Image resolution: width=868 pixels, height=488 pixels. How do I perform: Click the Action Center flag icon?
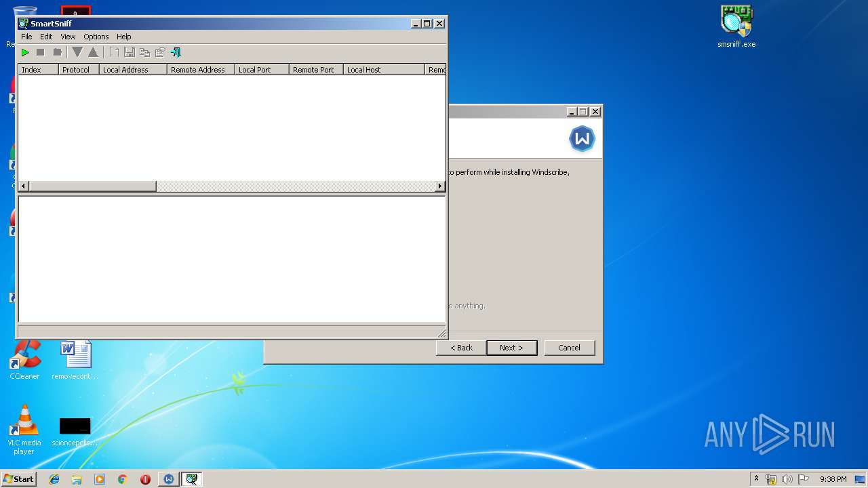coord(804,479)
